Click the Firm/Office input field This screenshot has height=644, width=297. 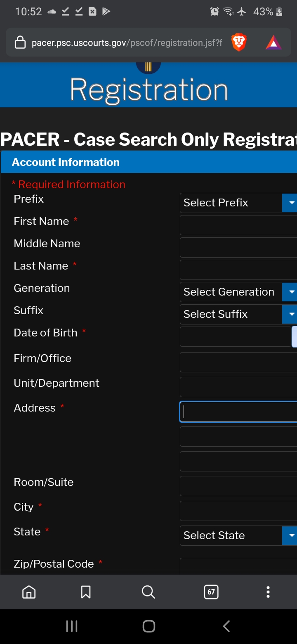[238, 362]
